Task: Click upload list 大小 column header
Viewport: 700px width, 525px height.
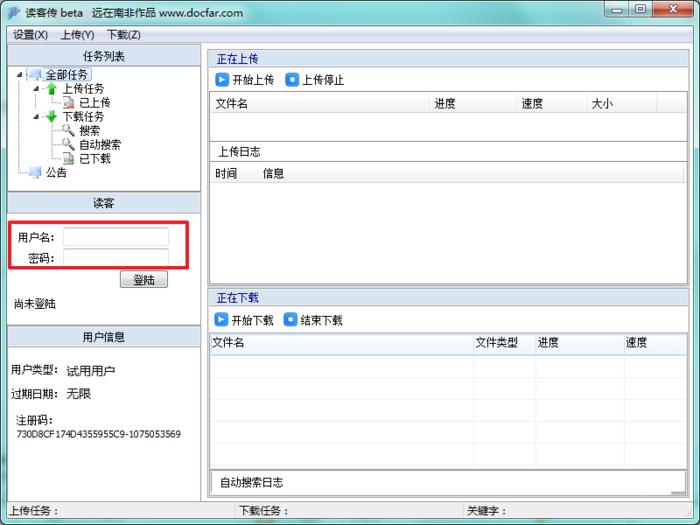Action: (x=621, y=104)
